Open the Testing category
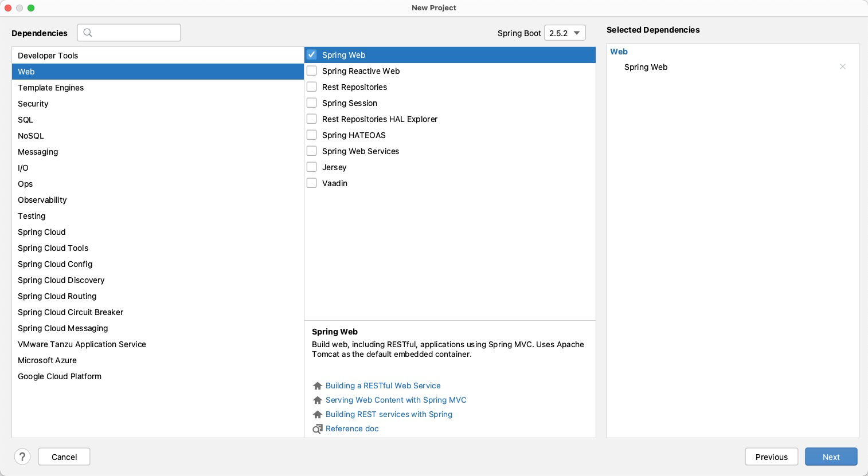The image size is (868, 476). (x=158, y=216)
